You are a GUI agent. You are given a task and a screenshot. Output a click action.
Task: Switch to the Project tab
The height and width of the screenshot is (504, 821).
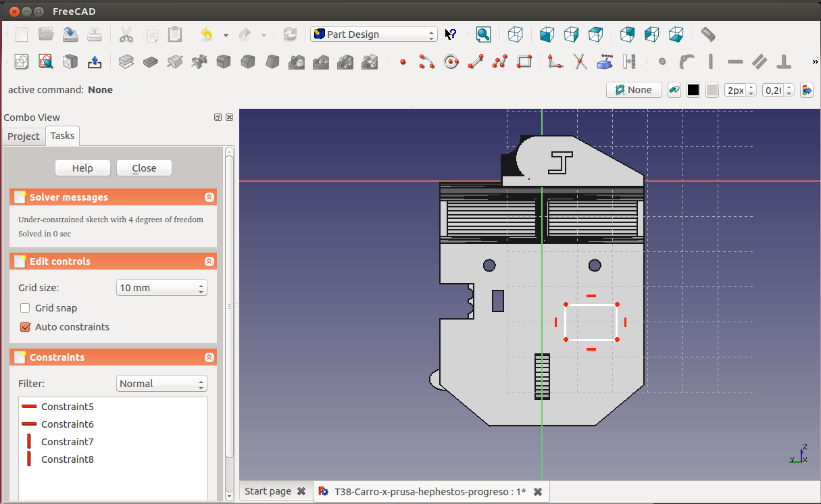[x=24, y=136]
